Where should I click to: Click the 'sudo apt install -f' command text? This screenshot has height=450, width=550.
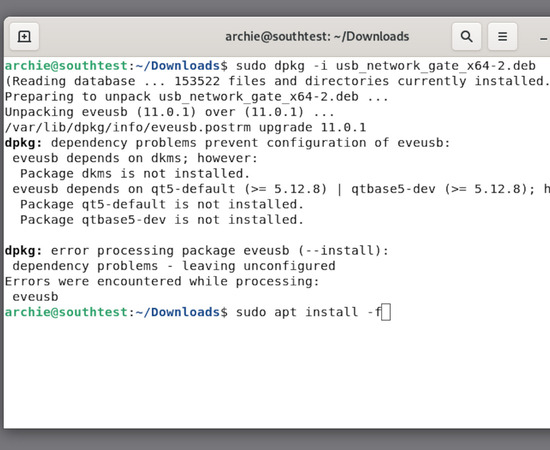308,313
